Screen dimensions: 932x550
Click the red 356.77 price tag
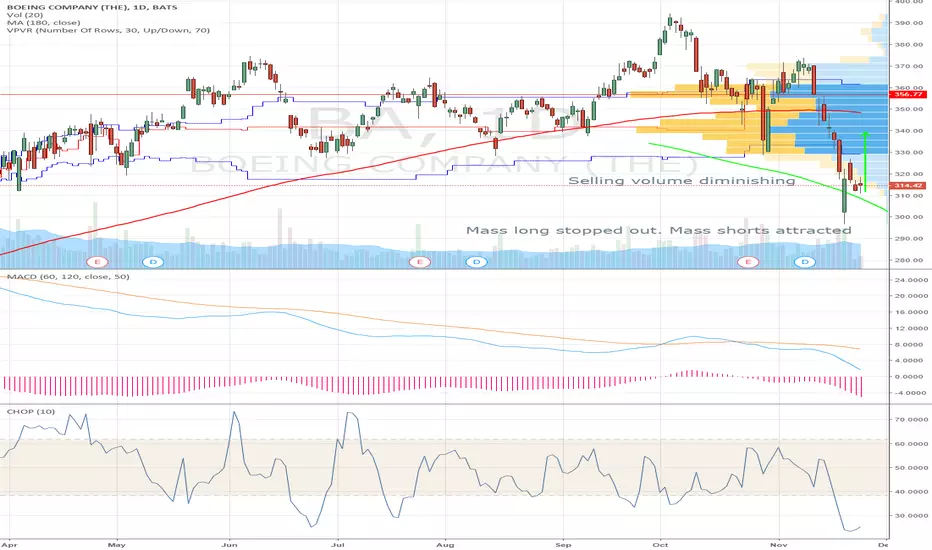point(908,95)
